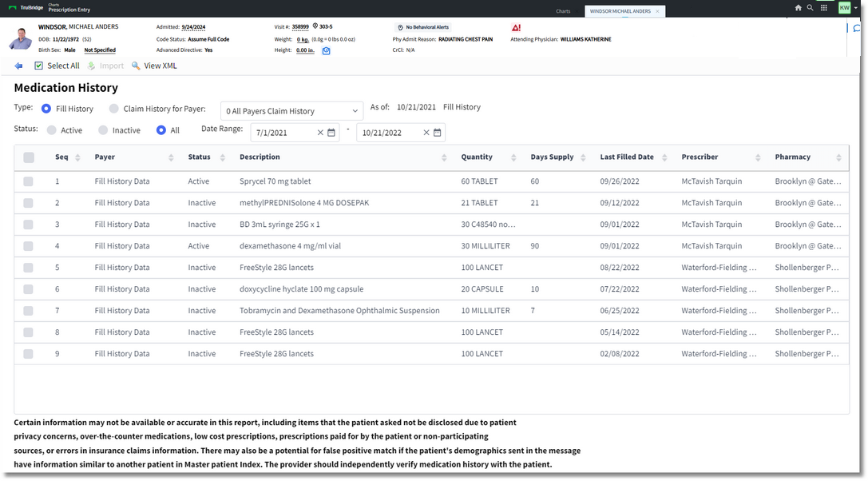Screen dimensions: 868x481
Task: Click the KW user avatar
Action: coord(844,8)
